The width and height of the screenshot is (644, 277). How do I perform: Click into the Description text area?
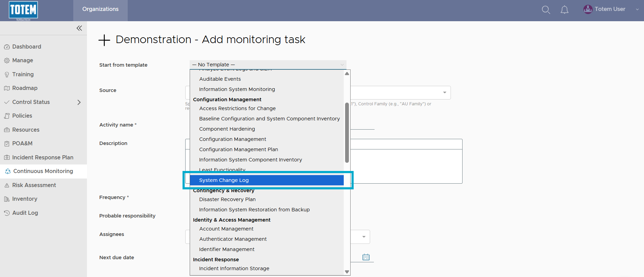(406, 166)
